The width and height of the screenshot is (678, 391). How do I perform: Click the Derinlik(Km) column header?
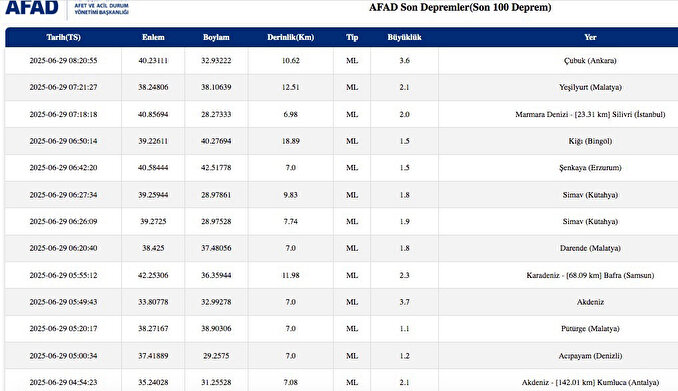pyautogui.click(x=291, y=37)
